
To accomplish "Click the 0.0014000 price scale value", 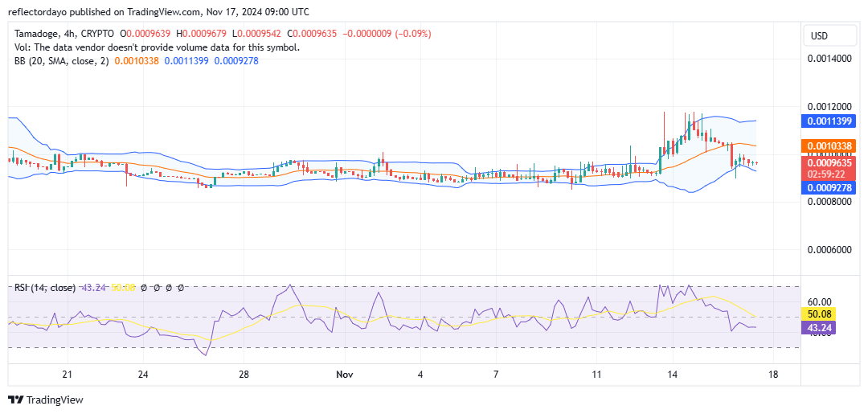I will coord(829,58).
